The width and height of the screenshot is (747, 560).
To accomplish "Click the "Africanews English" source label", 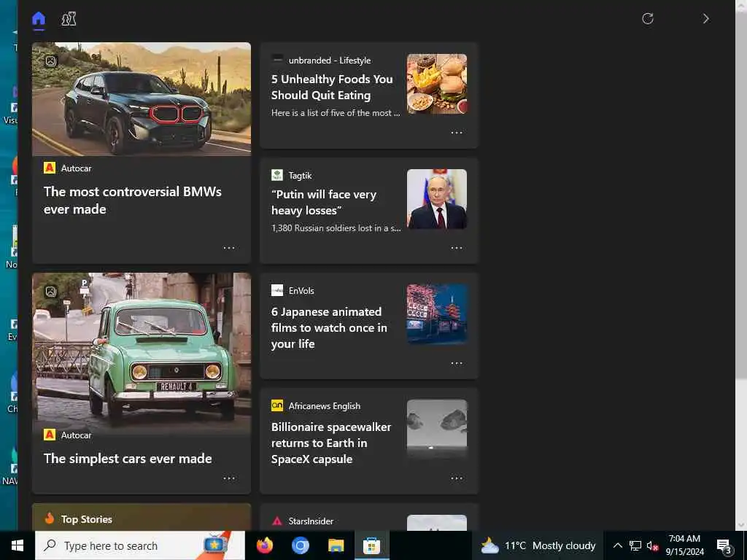I will coord(325,406).
